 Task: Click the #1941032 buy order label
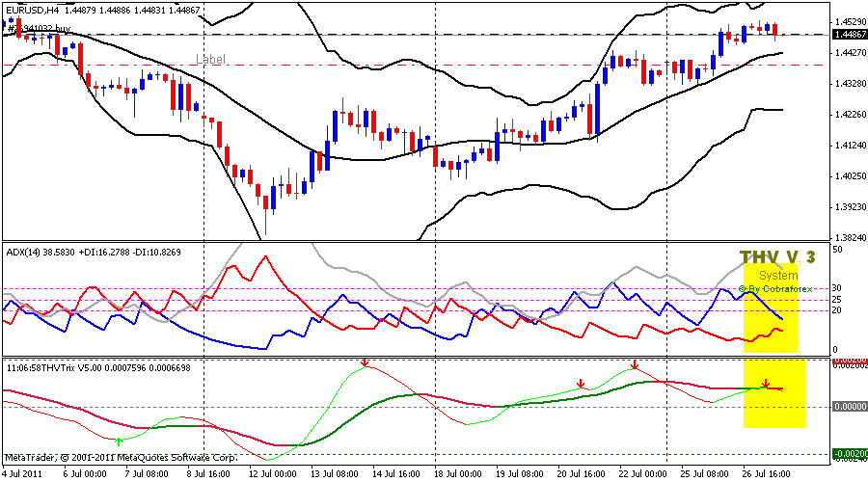pyautogui.click(x=39, y=30)
